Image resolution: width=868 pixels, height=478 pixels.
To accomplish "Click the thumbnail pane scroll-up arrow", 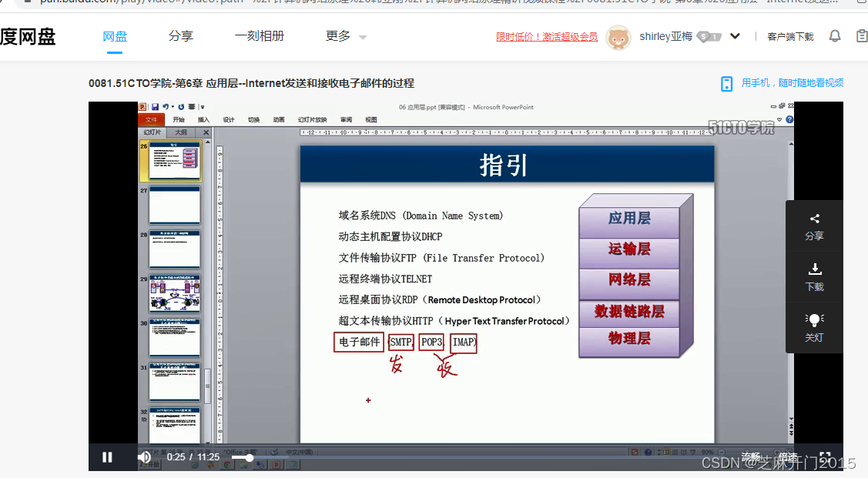I will (208, 142).
